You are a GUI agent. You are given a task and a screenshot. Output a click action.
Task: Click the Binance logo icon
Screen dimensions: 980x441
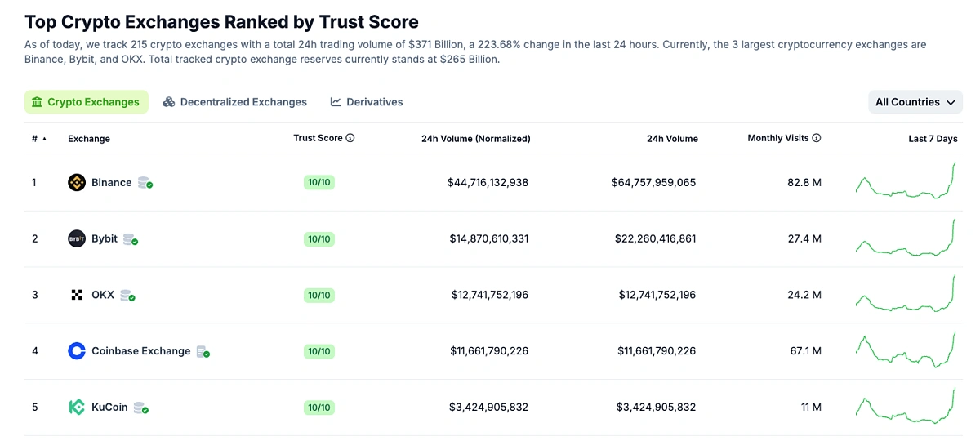pyautogui.click(x=77, y=182)
